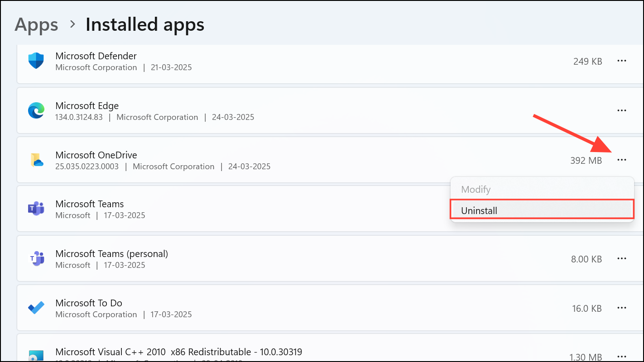Select the Microsoft Teams app name
Viewport: 644px width, 362px height.
90,204
